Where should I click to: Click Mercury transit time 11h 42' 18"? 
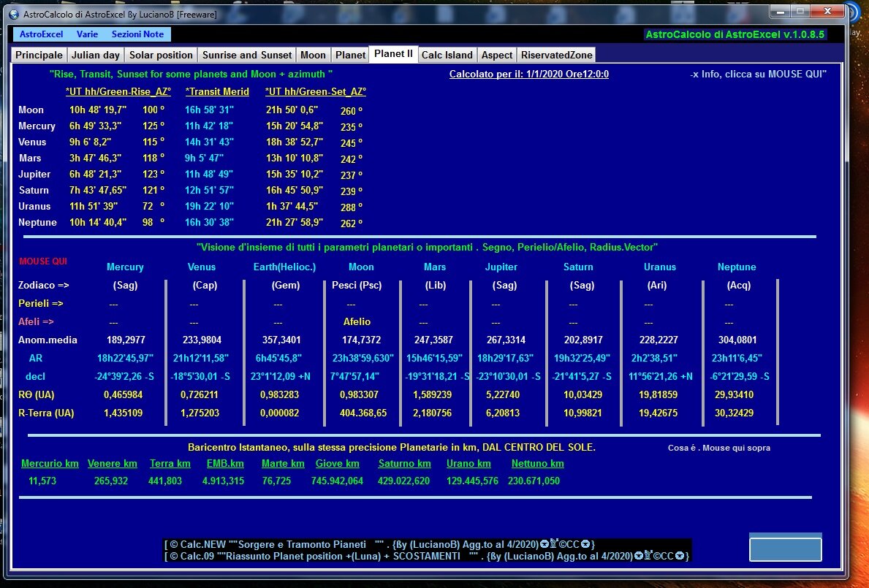click(x=209, y=126)
